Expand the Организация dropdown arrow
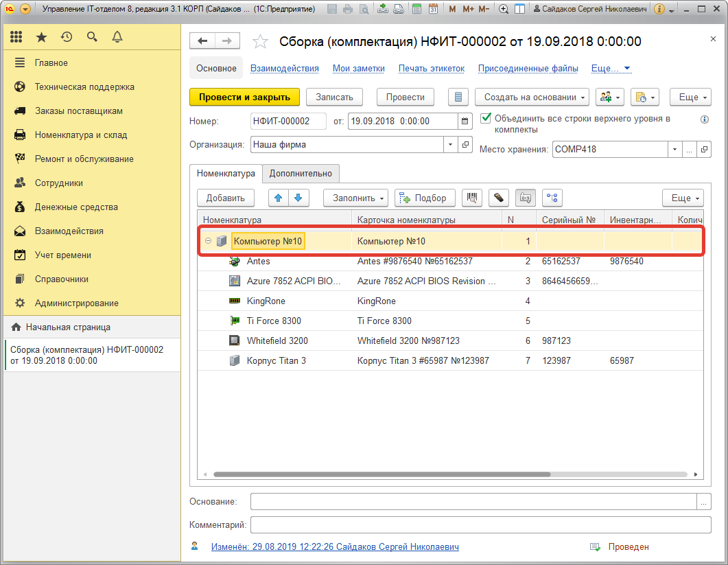 pos(450,144)
